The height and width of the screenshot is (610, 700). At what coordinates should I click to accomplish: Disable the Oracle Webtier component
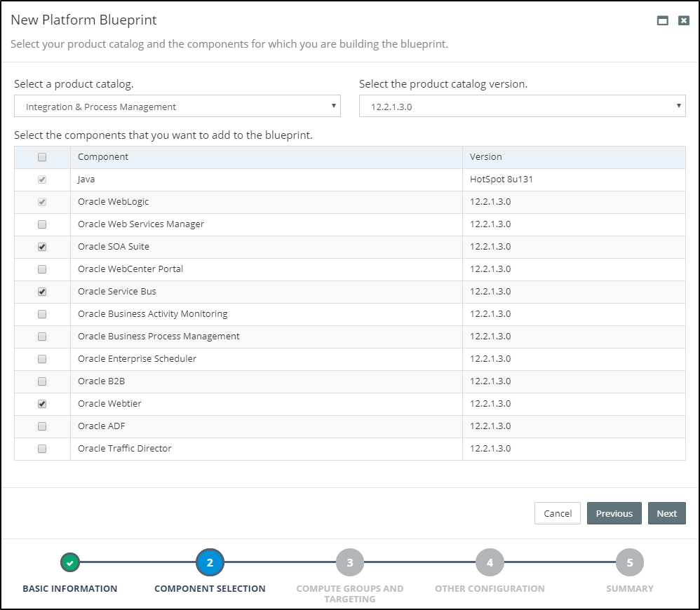click(41, 403)
